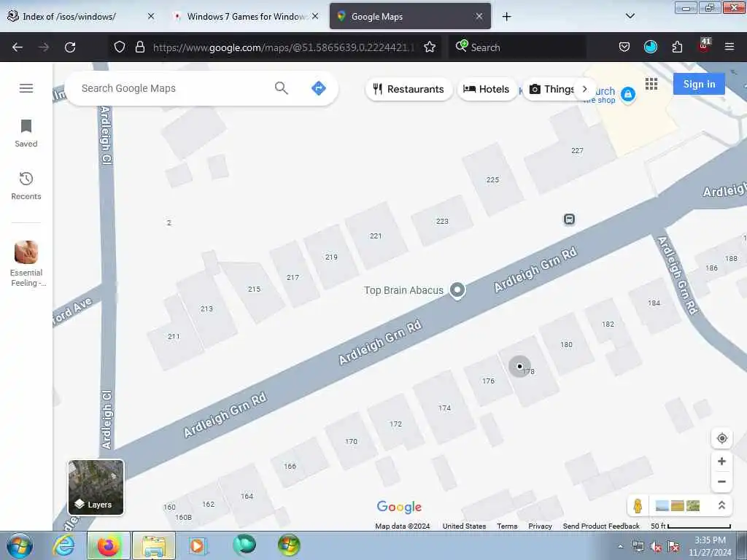Open the Windows Start menu
The width and height of the screenshot is (747, 560).
(x=20, y=545)
